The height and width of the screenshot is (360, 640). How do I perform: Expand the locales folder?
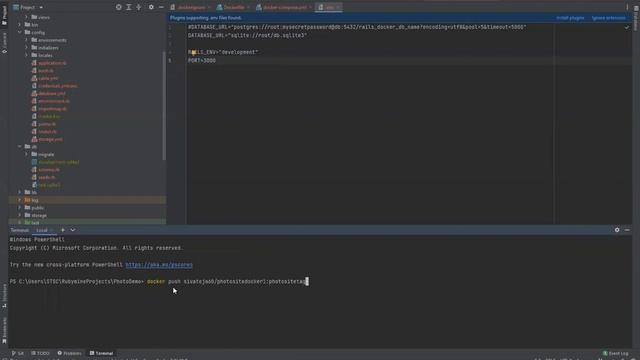[x=27, y=55]
